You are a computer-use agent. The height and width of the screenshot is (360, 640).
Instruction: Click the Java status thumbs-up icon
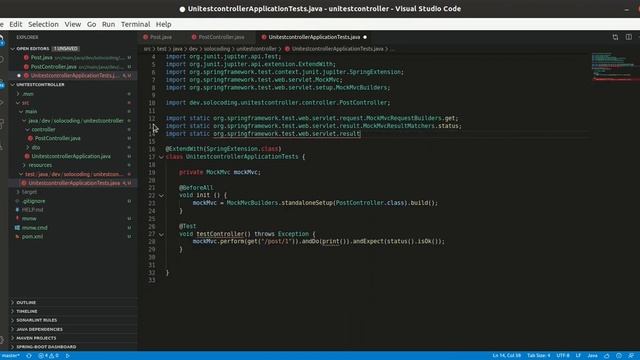pyautogui.click(x=607, y=356)
